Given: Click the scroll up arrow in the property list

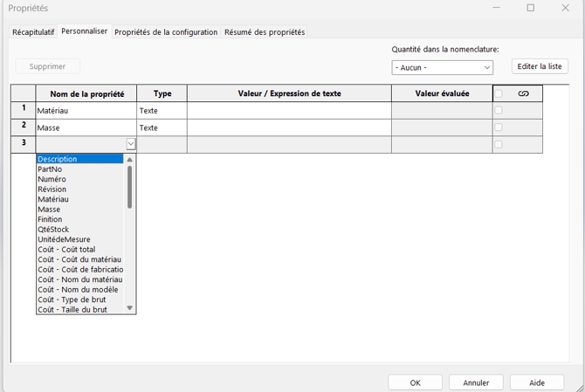Looking at the screenshot, I should point(129,160).
